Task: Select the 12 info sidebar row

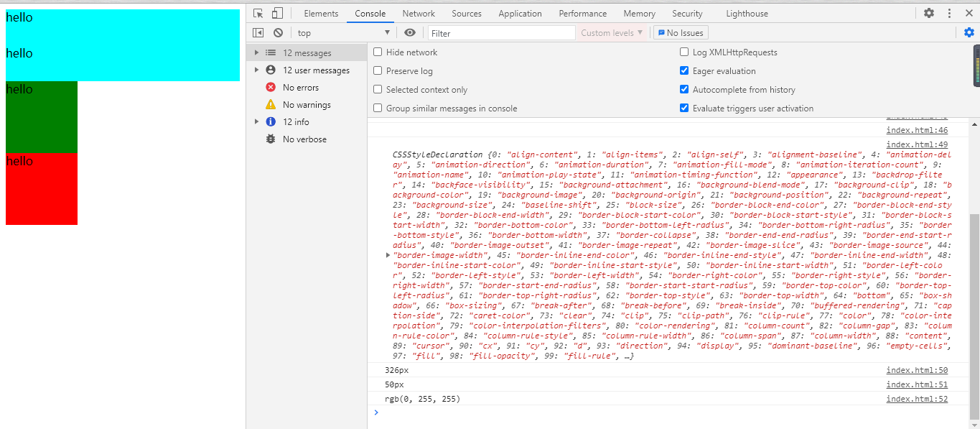Action: pos(307,121)
